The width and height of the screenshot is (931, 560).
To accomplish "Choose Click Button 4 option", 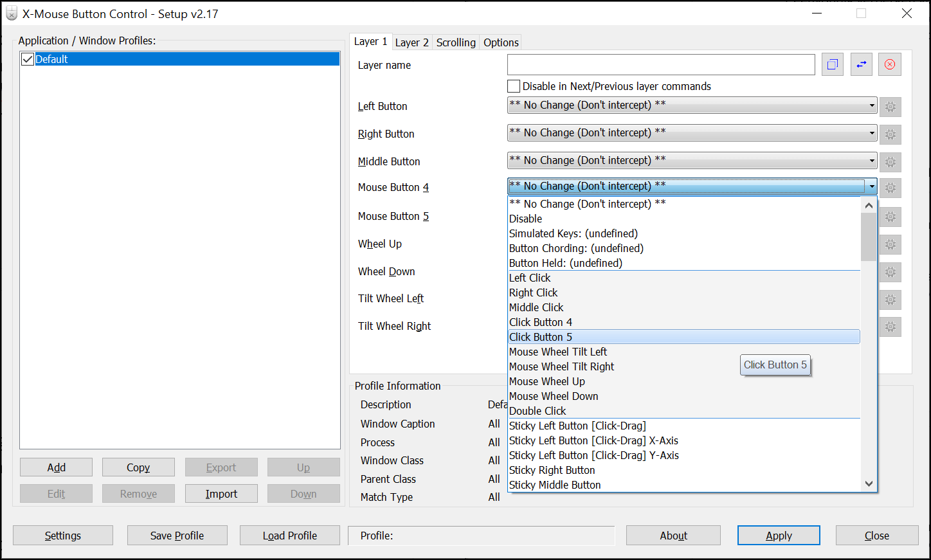I will tap(684, 322).
